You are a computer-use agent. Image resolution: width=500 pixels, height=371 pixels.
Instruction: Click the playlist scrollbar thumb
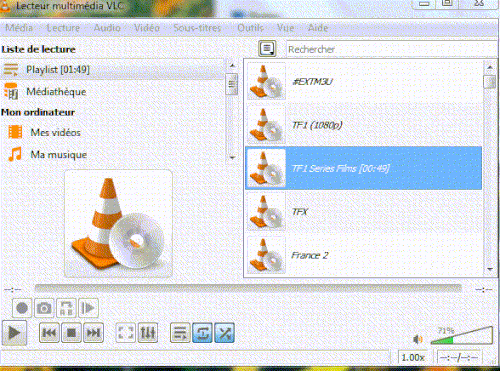pyautogui.click(x=490, y=82)
